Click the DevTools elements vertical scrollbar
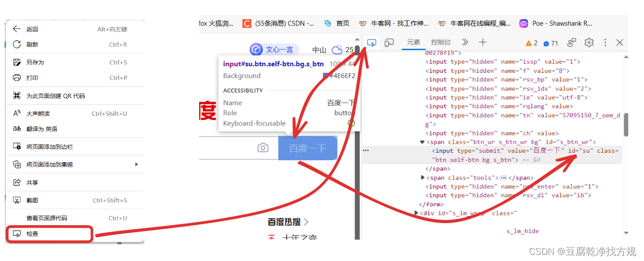 click(x=626, y=124)
